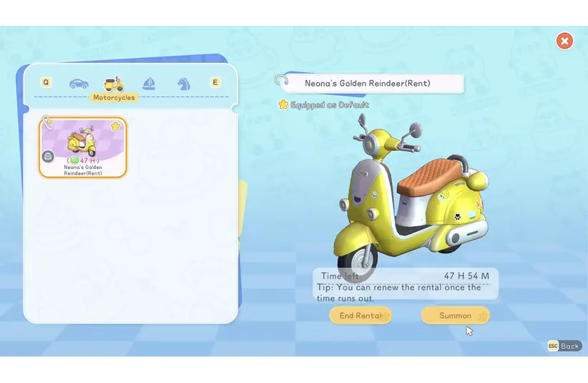
Task: Toggle the Equipped as Default star
Action: tap(283, 105)
